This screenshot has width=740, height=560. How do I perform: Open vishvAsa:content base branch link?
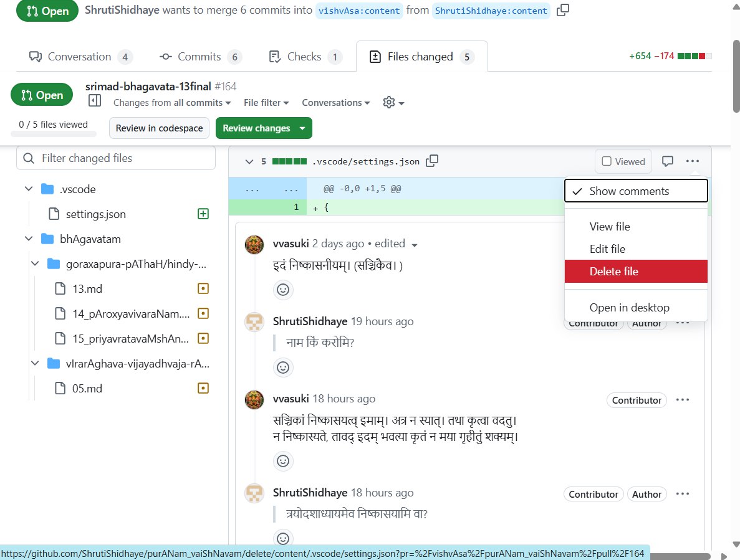coord(359,11)
